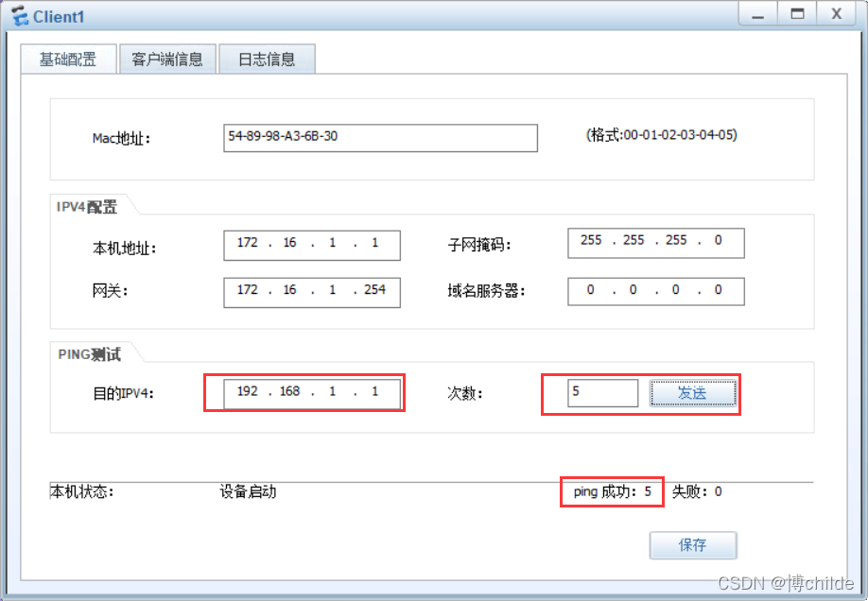
Task: Click the 网关 address field
Action: pos(312,293)
